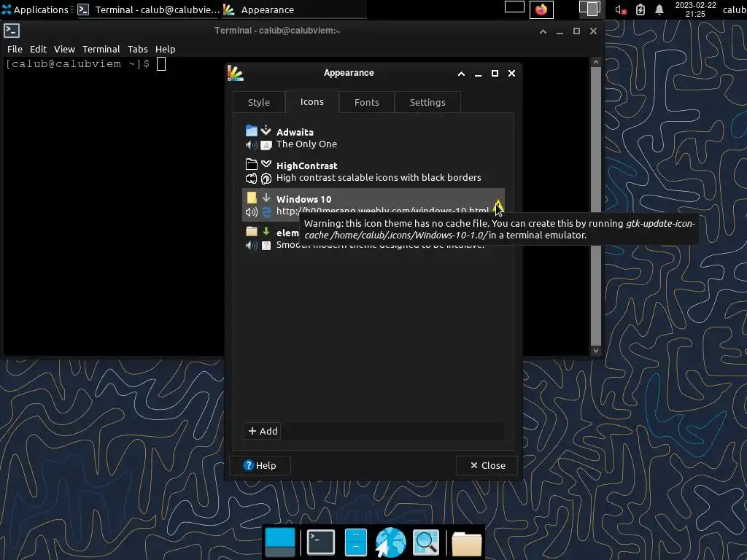
Task: Click Show Desktop icon in dock
Action: [279, 542]
